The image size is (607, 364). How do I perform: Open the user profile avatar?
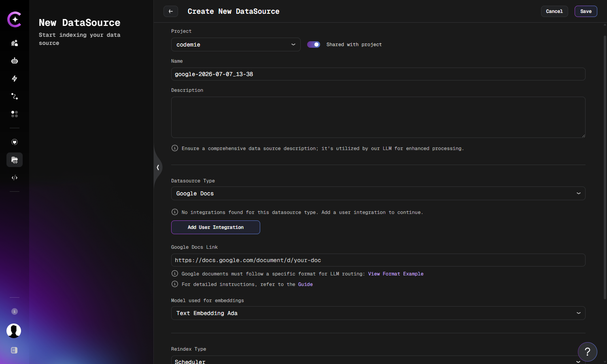[14, 331]
